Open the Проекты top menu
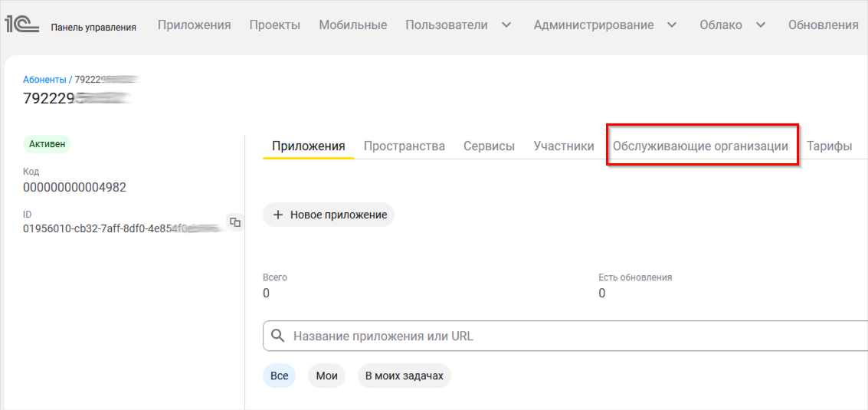 pos(275,25)
